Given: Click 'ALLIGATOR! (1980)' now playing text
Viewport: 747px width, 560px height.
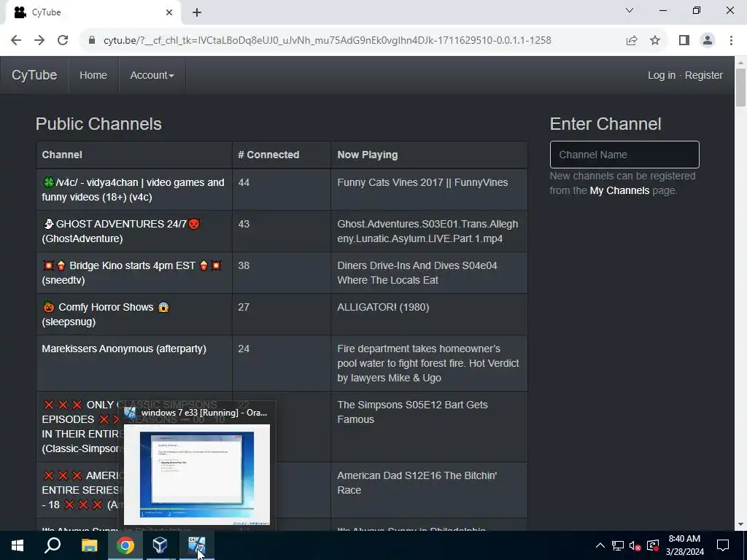Looking at the screenshot, I should click(x=383, y=307).
